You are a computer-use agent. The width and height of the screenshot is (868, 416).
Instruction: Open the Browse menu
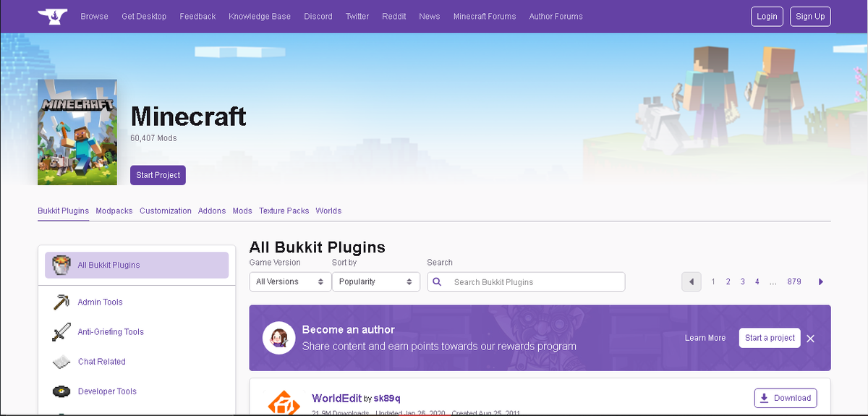(x=95, y=16)
